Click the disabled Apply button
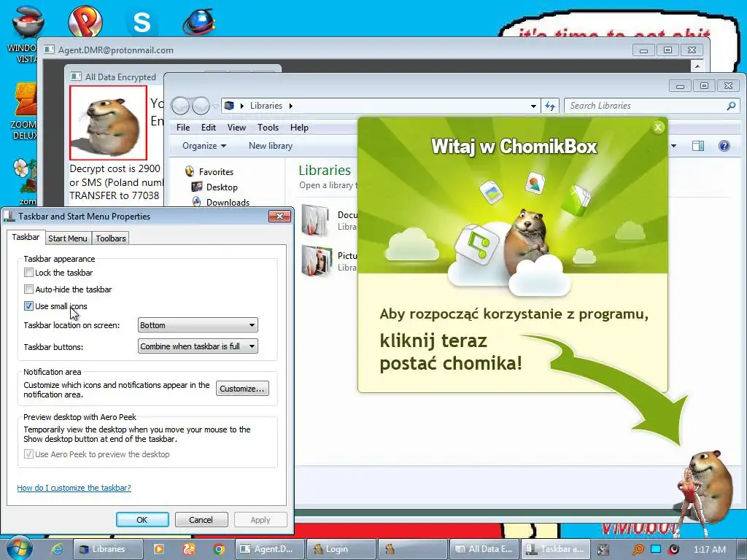Image resolution: width=747 pixels, height=560 pixels. [x=260, y=519]
